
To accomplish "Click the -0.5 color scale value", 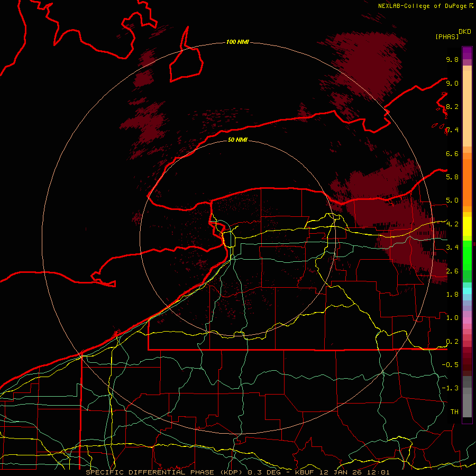I will coord(450,364).
